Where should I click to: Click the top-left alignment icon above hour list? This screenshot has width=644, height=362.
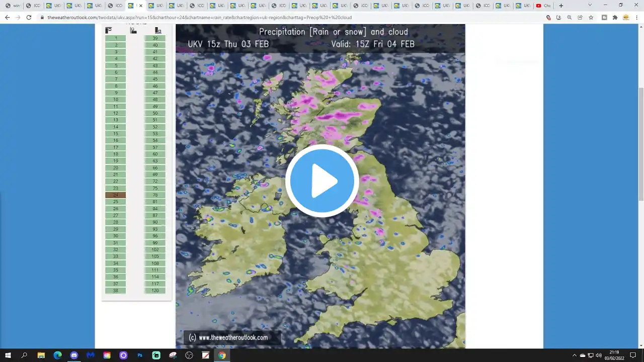tap(108, 31)
